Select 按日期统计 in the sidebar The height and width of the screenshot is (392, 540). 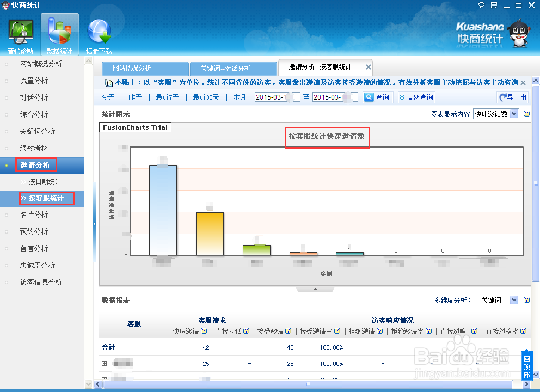pos(45,181)
